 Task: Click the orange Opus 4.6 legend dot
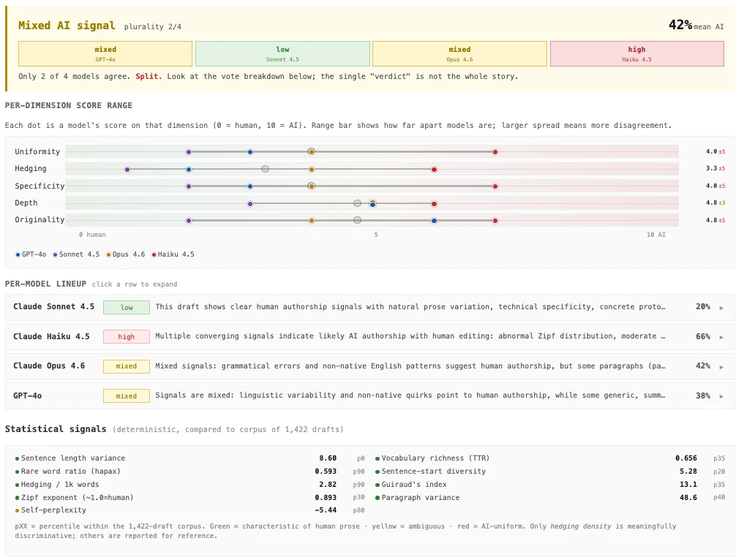[108, 254]
